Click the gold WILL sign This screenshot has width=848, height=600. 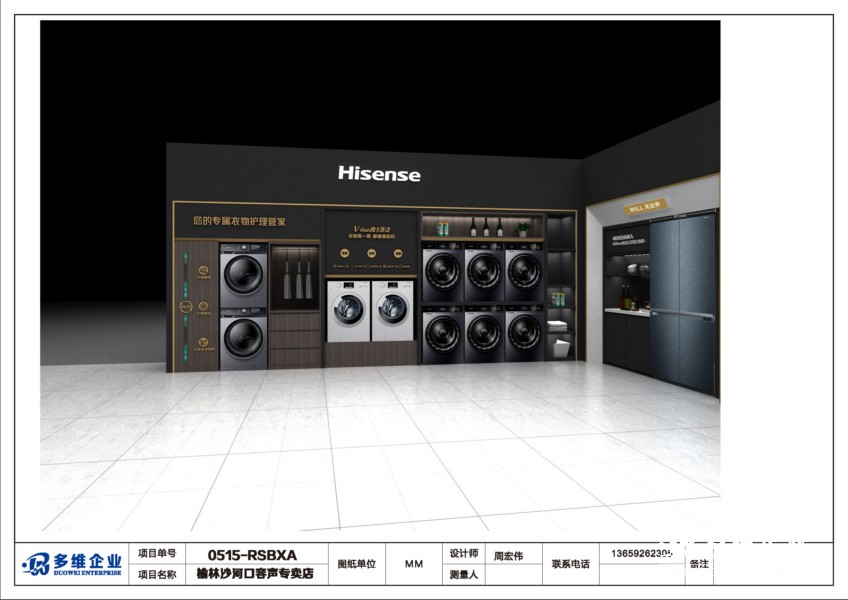(x=645, y=207)
